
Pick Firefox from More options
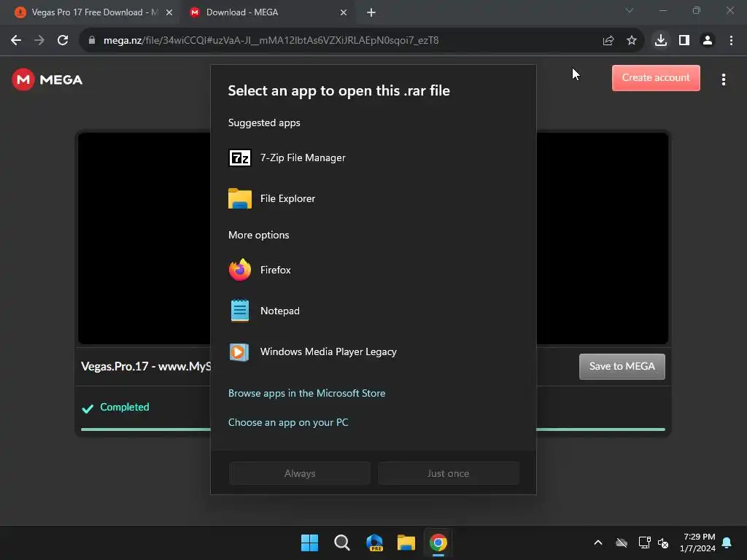pyautogui.click(x=373, y=270)
